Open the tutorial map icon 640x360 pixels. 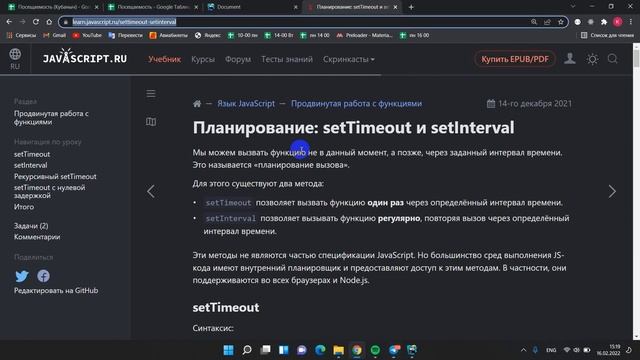(151, 122)
